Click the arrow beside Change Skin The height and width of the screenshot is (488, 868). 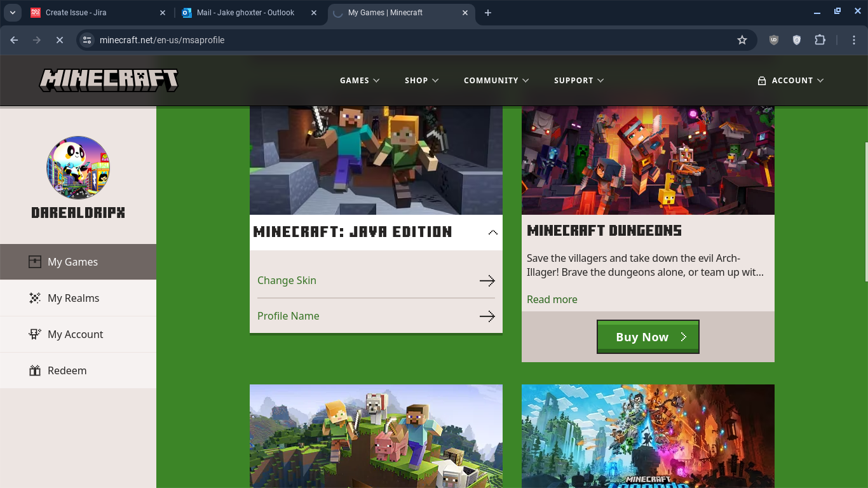[487, 281]
